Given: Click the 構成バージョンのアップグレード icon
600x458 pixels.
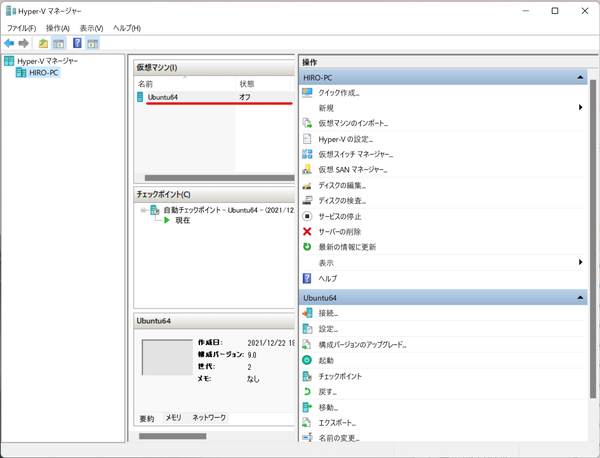Looking at the screenshot, I should (307, 345).
